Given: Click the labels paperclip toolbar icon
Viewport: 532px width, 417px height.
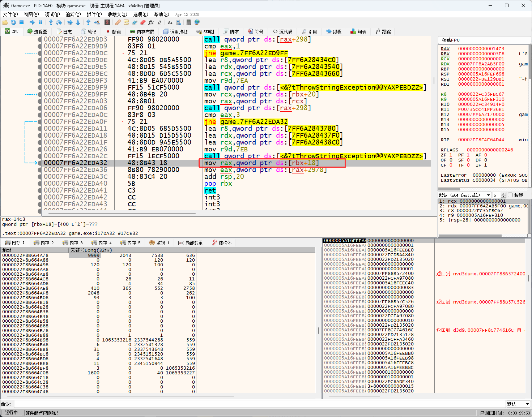Looking at the screenshot, I should pos(134,22).
